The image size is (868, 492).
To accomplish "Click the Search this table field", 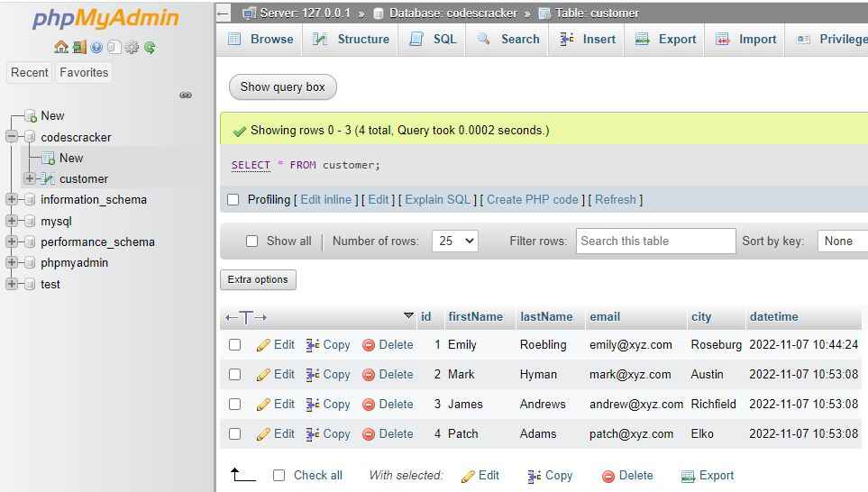I will click(x=656, y=241).
